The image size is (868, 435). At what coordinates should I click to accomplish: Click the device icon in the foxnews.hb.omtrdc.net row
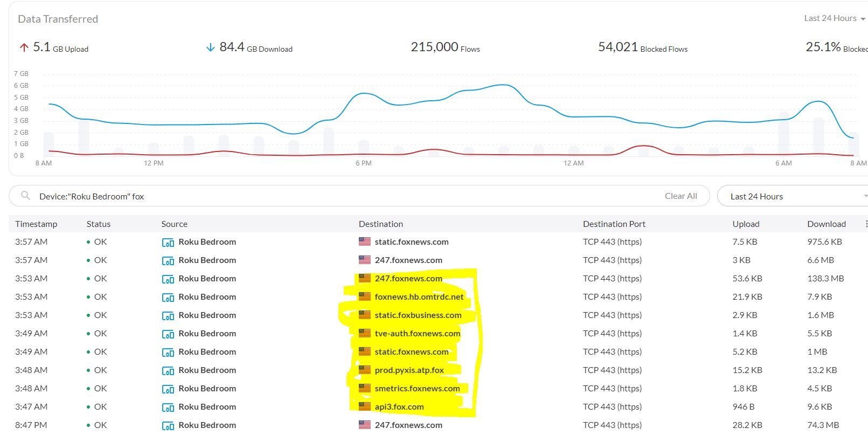168,297
